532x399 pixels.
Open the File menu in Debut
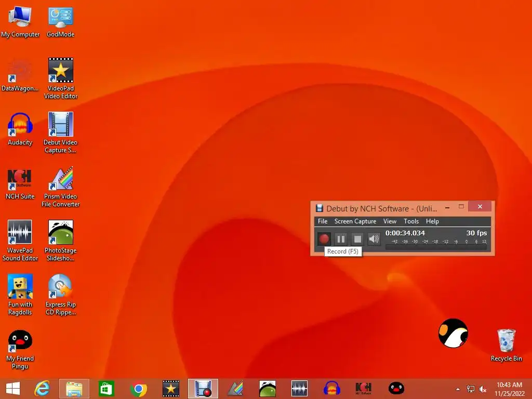322,221
